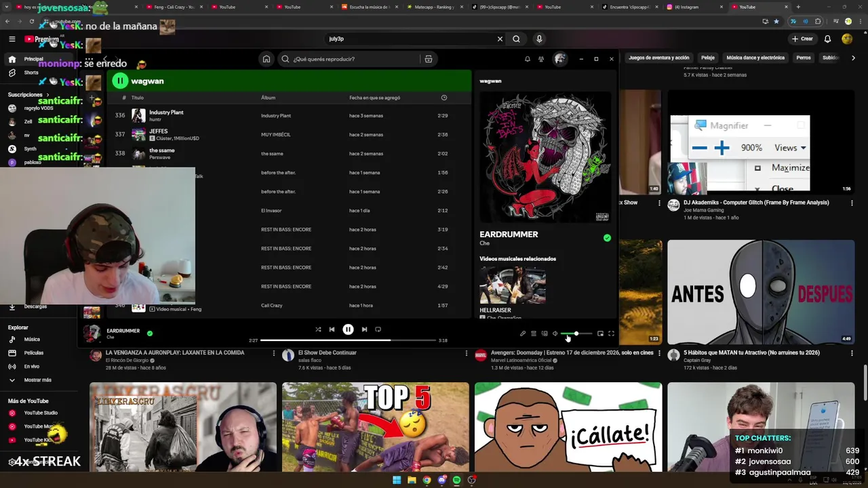
Task: Select the JEFFES track row
Action: point(288,135)
